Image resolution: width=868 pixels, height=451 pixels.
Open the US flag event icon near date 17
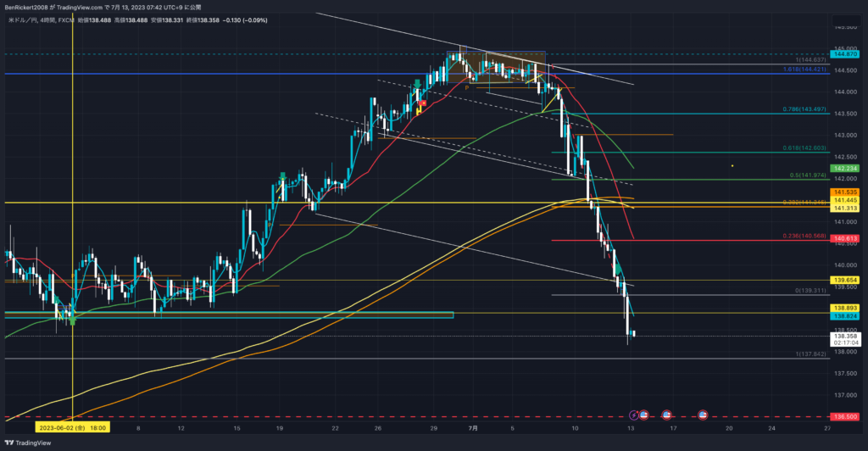(x=666, y=415)
